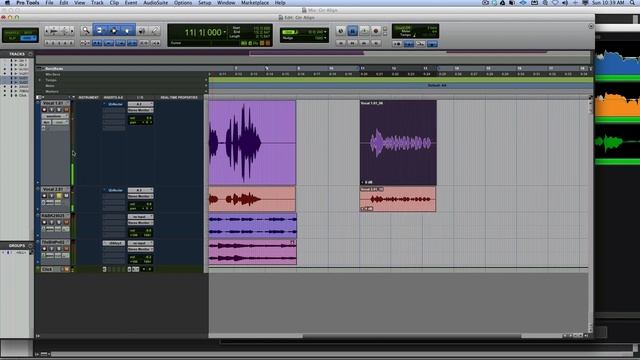Select the dark purple Vocal 1.01 clip
640x360 pixels.
(398, 143)
